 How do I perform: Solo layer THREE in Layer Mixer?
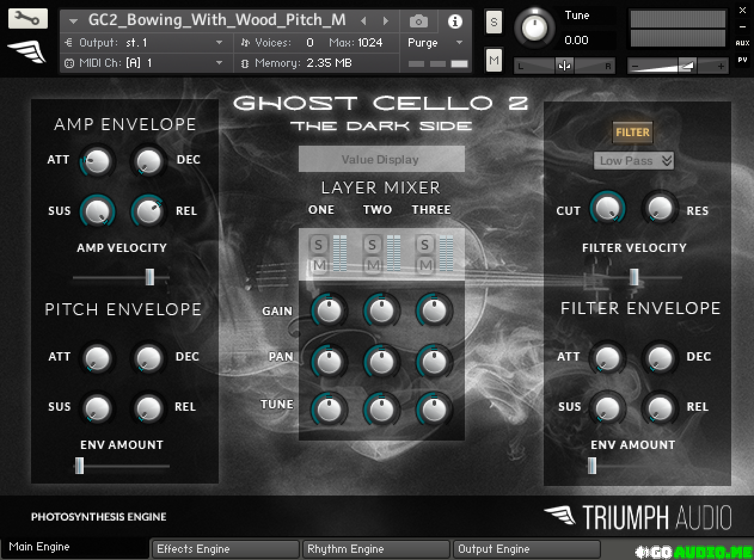pyautogui.click(x=425, y=244)
